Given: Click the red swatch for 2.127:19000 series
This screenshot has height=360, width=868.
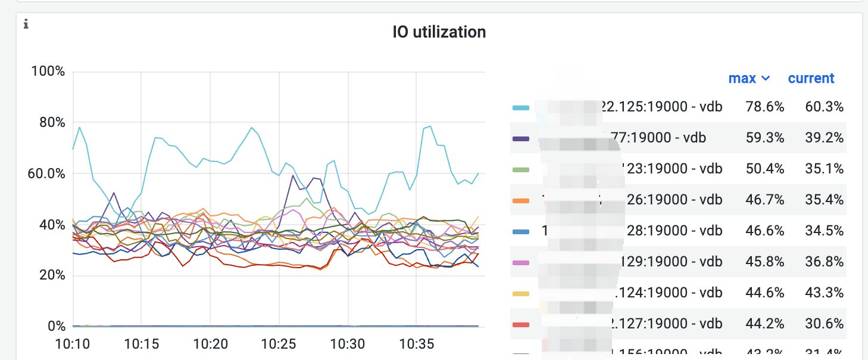Looking at the screenshot, I should (521, 325).
